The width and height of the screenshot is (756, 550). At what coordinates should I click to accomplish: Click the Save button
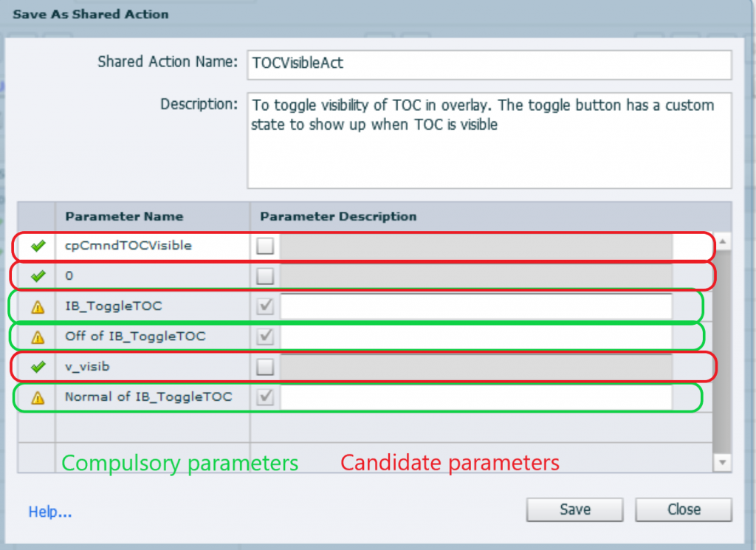[574, 509]
